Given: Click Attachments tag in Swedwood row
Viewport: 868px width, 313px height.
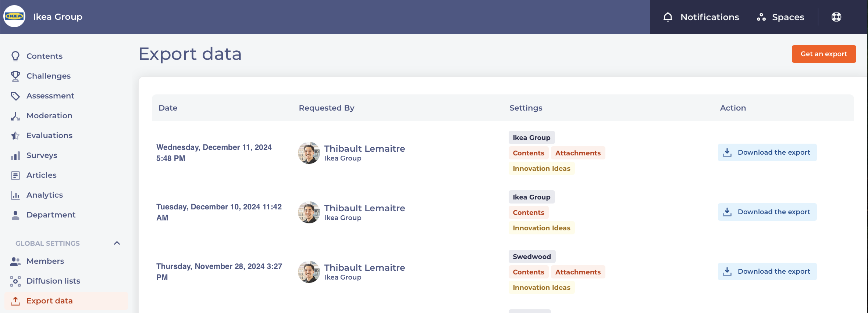Looking at the screenshot, I should tap(578, 272).
